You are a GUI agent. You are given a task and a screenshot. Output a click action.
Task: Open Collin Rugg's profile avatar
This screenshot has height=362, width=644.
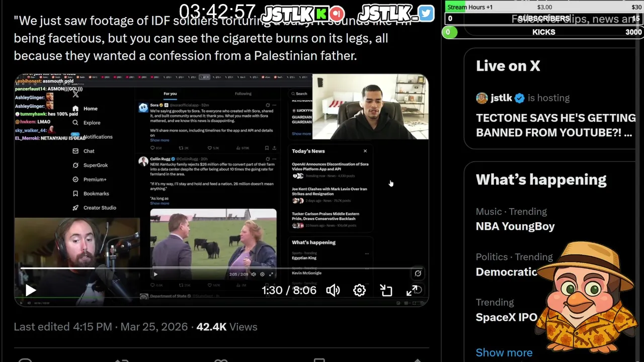[143, 161]
